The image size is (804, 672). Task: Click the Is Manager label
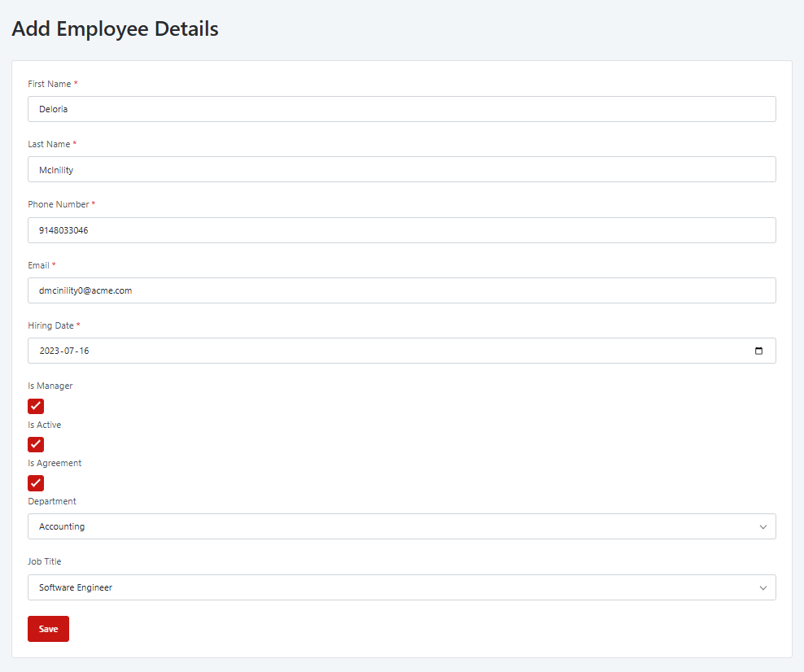point(50,386)
